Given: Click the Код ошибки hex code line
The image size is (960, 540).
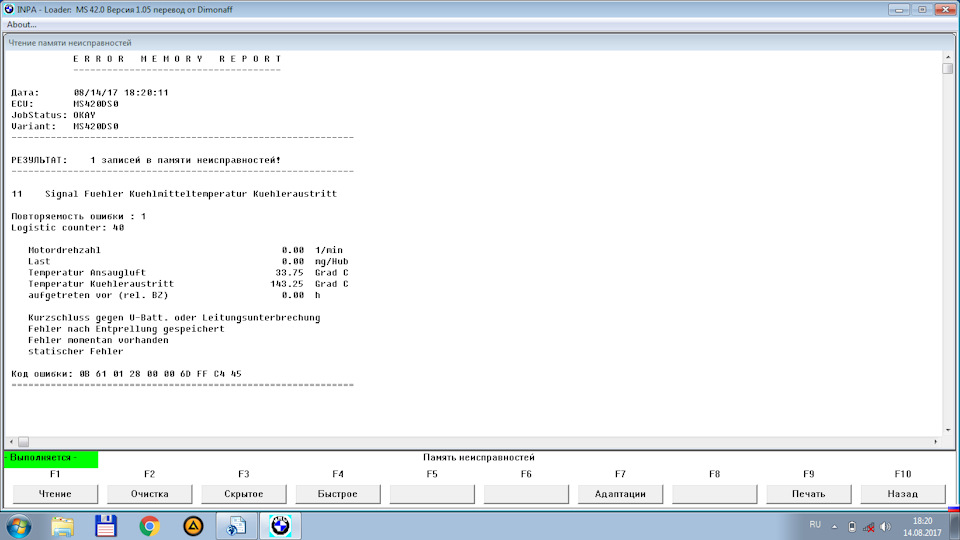Looking at the screenshot, I should [126, 373].
